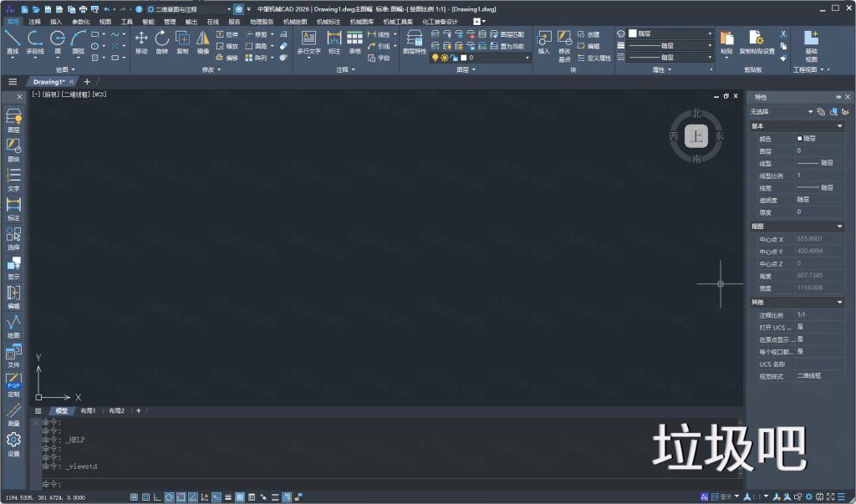Click the Dimension icon in the left sidebar
Image resolution: width=856 pixels, height=504 pixels.
[13, 205]
